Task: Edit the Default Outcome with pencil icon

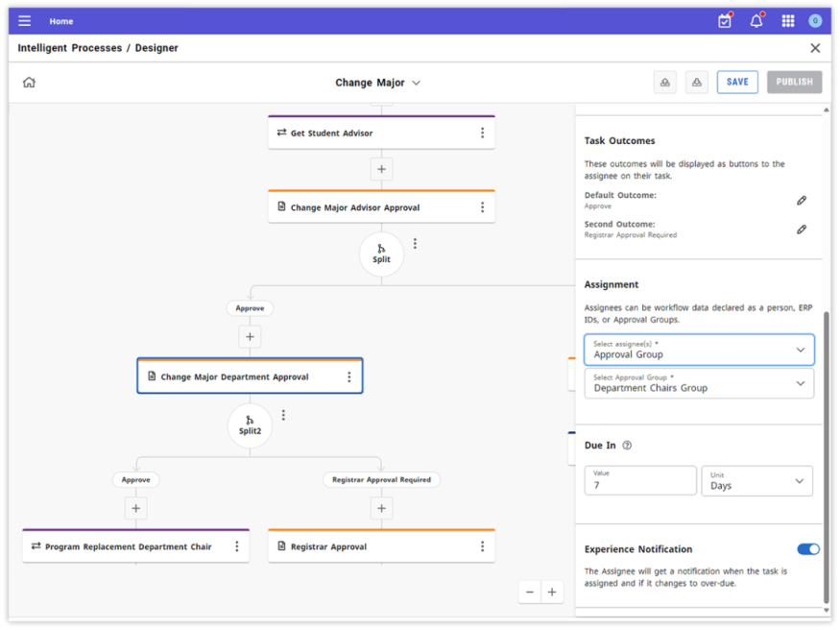Action: pyautogui.click(x=802, y=201)
